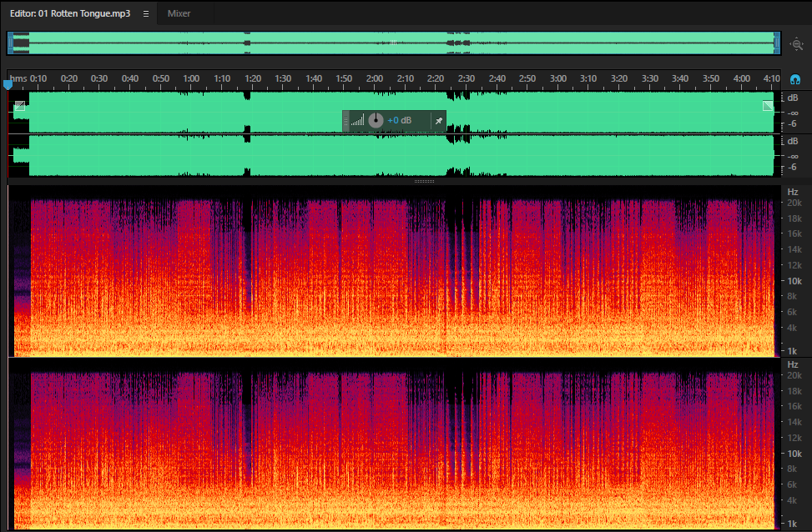Click the overview navigator's right edge handle
The height and width of the screenshot is (532, 812).
coord(777,43)
